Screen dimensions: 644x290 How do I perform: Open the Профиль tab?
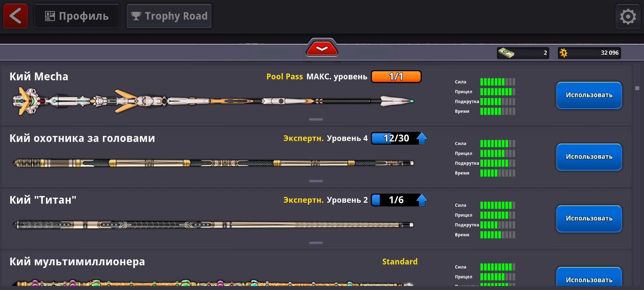[77, 16]
